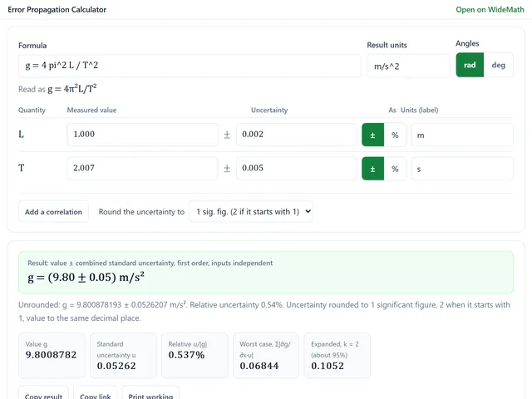Edit the Formula input field

[190, 66]
